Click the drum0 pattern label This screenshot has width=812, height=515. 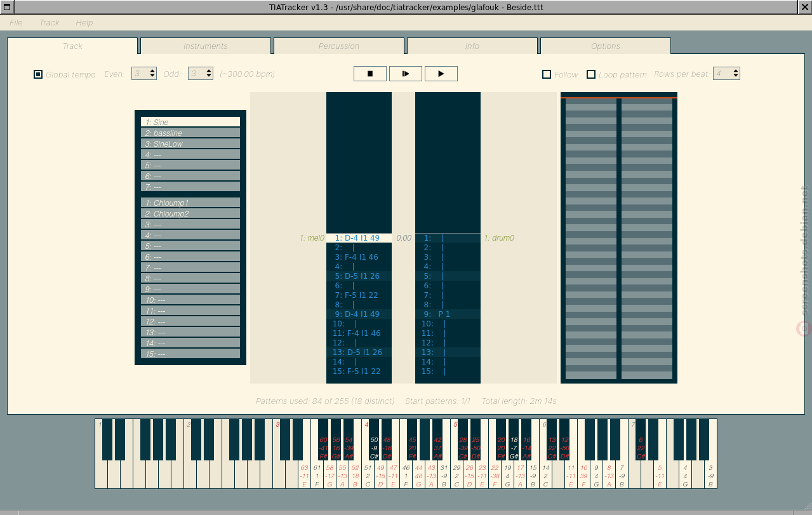(499, 238)
